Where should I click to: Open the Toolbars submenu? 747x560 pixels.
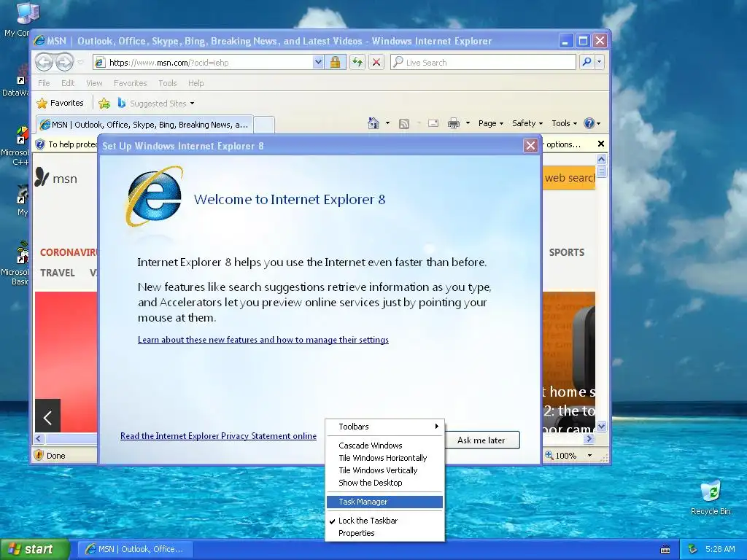(385, 427)
